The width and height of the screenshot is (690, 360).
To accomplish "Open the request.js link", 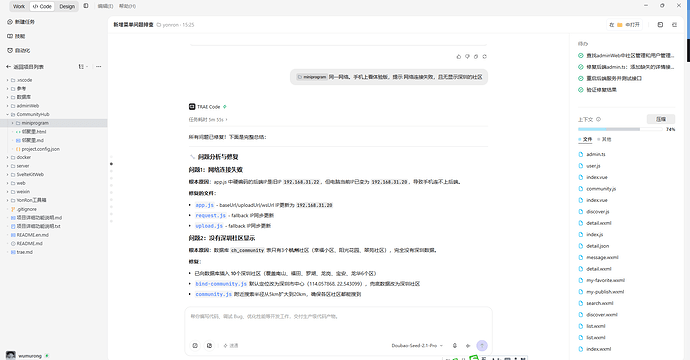I will click(210, 216).
